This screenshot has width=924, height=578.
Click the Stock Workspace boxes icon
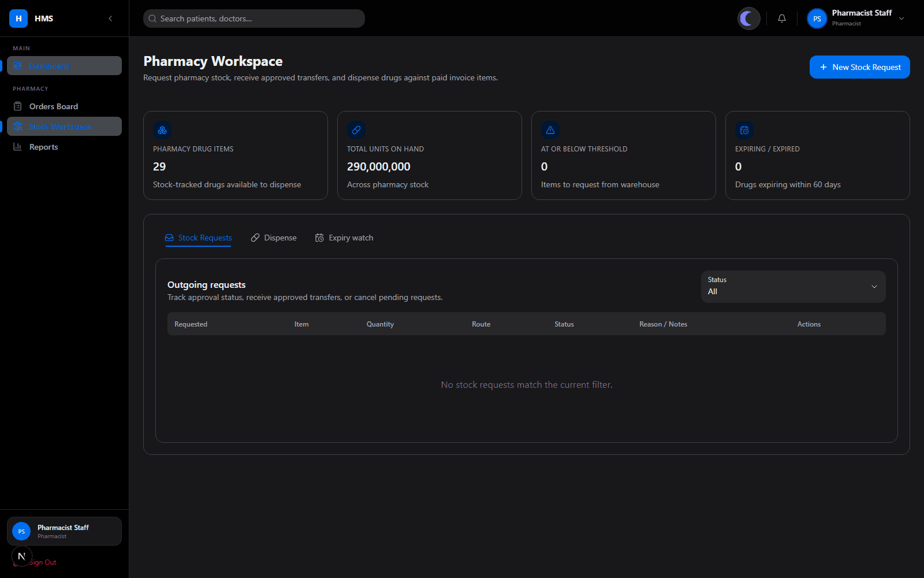click(18, 127)
